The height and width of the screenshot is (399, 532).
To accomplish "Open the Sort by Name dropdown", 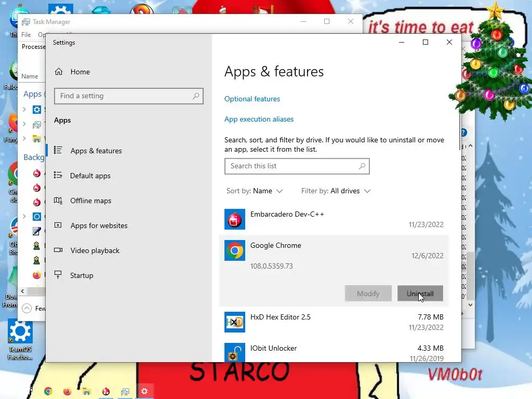I will pyautogui.click(x=255, y=191).
